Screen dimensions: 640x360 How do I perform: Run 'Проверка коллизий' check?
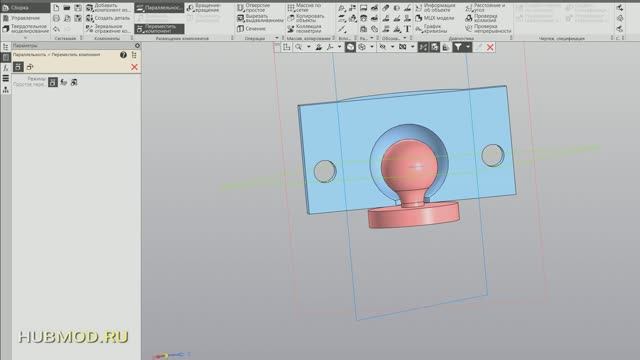tap(481, 18)
